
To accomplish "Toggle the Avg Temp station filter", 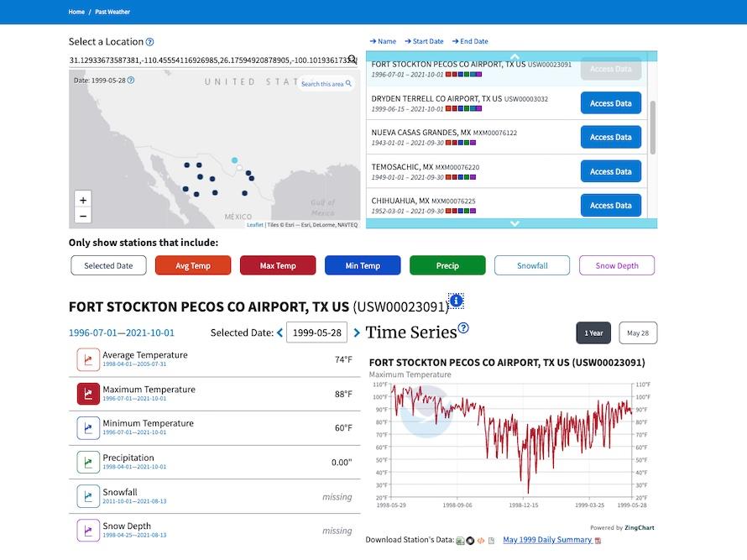I will point(192,265).
